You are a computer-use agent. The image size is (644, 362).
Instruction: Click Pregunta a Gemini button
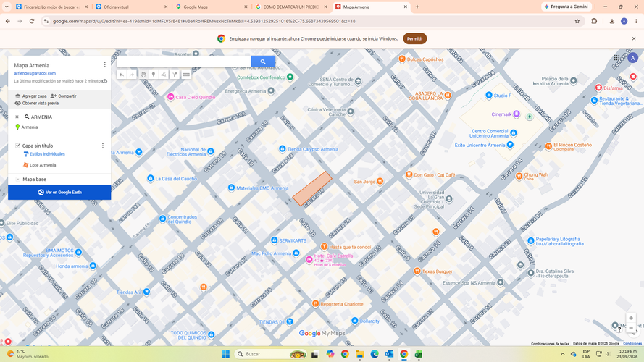(566, 7)
